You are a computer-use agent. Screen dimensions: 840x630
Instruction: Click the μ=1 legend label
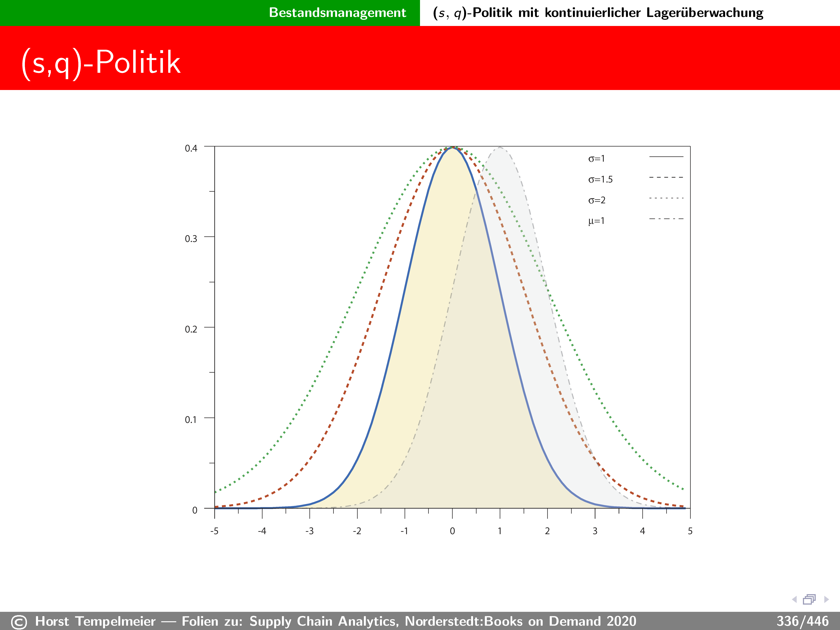[596, 221]
